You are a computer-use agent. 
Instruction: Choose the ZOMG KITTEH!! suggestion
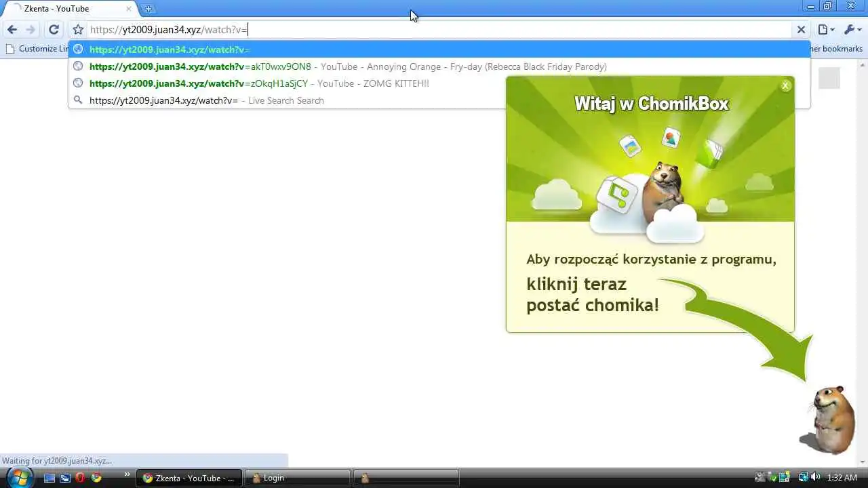[x=439, y=83]
